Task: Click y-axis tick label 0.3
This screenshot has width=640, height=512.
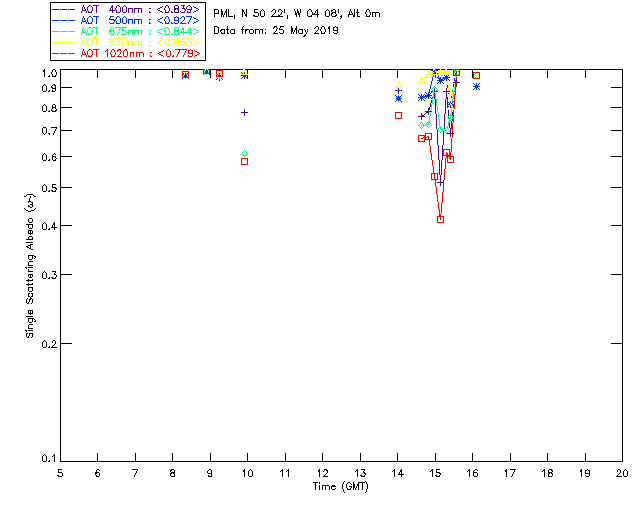Action: tap(49, 275)
